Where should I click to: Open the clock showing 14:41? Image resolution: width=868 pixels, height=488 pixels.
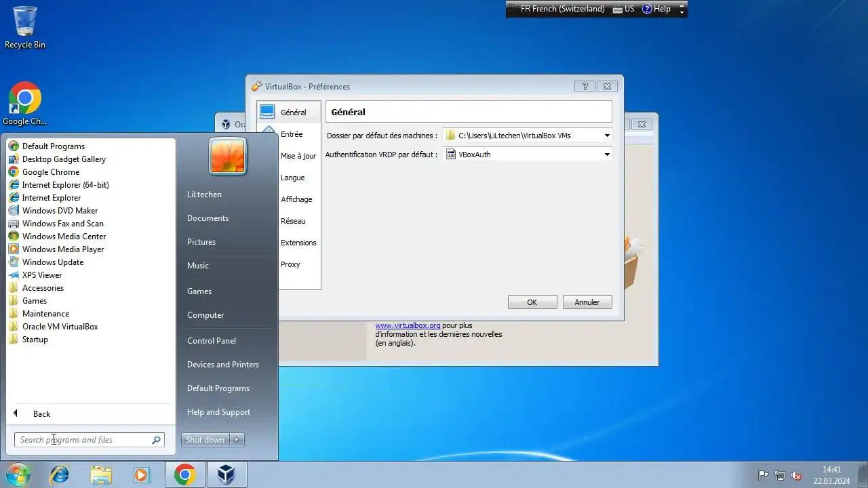pos(831,475)
